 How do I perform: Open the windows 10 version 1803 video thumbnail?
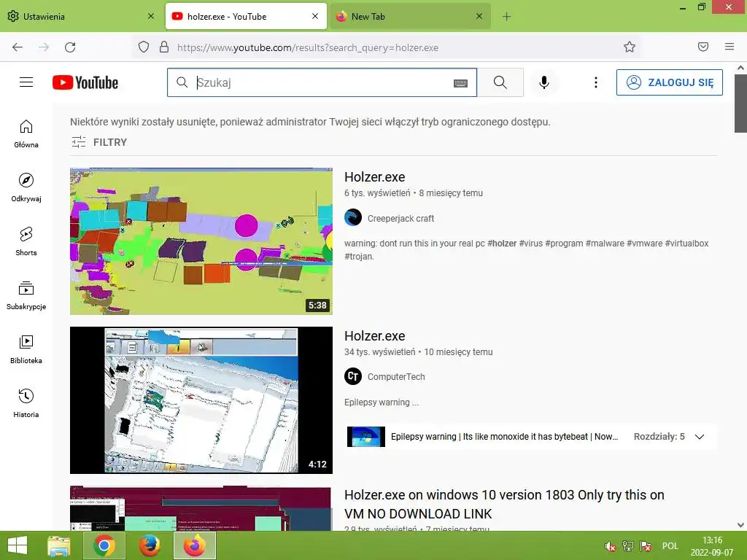200,508
